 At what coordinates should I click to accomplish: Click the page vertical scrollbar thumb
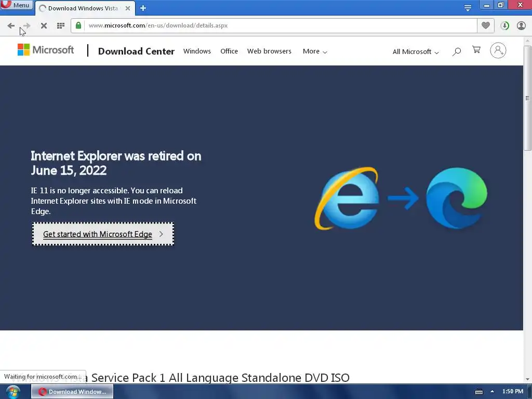[527, 98]
